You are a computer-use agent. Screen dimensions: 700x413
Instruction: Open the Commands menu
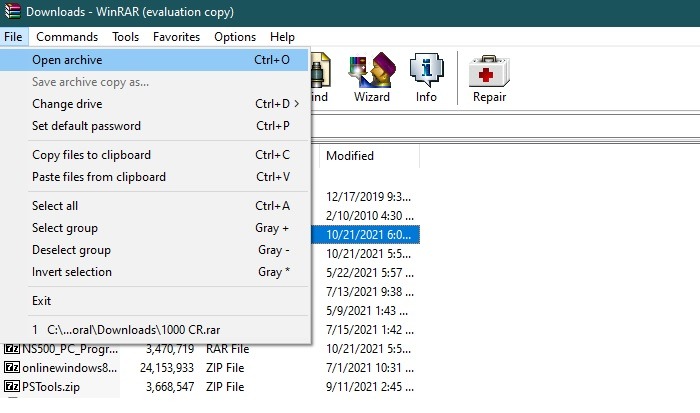point(67,37)
